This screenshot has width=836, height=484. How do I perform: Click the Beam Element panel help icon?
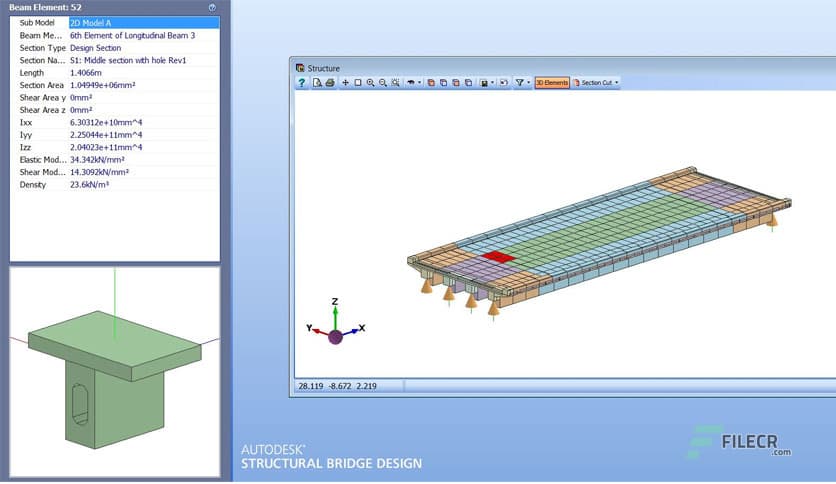(x=212, y=7)
